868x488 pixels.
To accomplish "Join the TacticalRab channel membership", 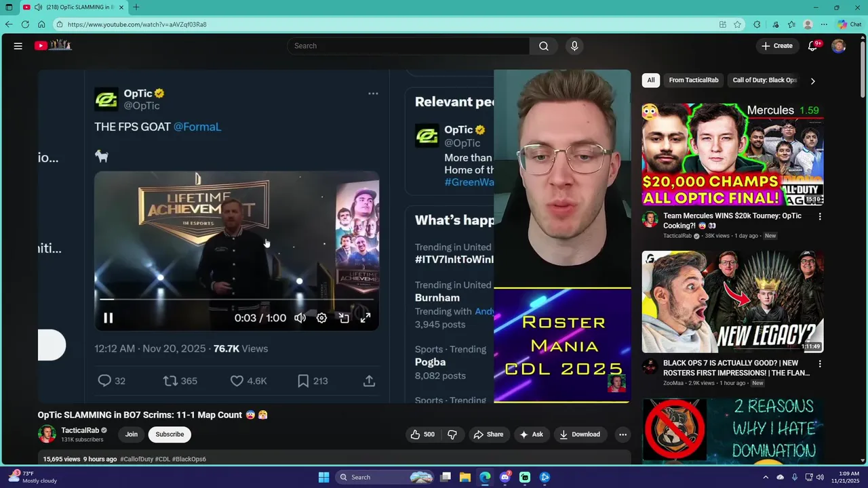I will click(132, 434).
